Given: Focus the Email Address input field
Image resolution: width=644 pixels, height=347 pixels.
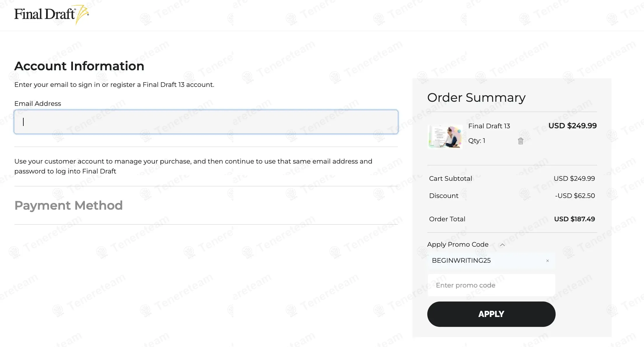Looking at the screenshot, I should point(206,122).
